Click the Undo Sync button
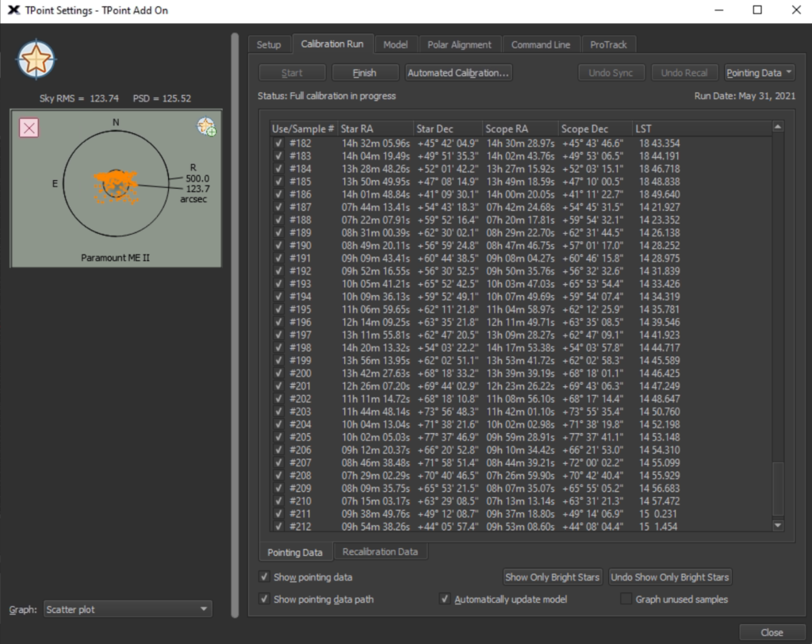812x644 pixels. click(611, 73)
